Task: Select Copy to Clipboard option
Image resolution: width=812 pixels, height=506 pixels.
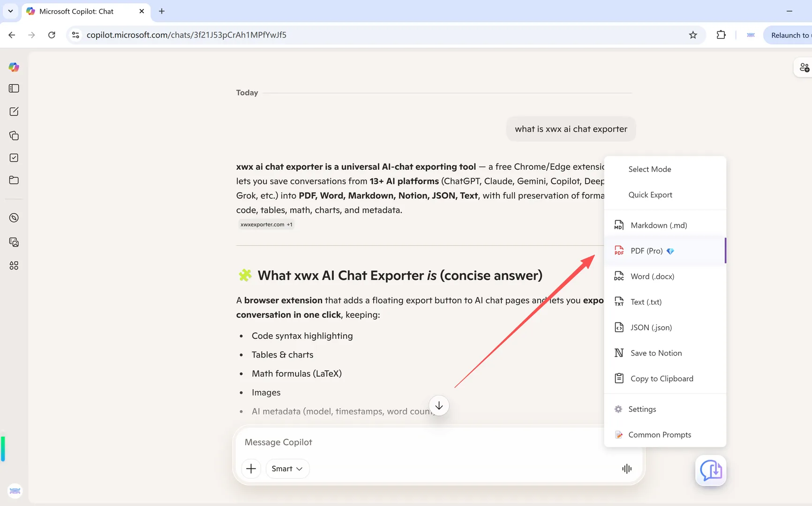Action: (x=665, y=379)
